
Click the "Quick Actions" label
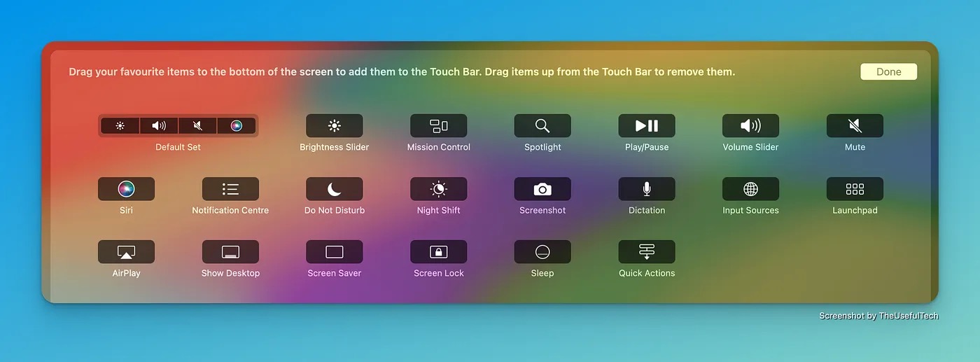coord(647,273)
